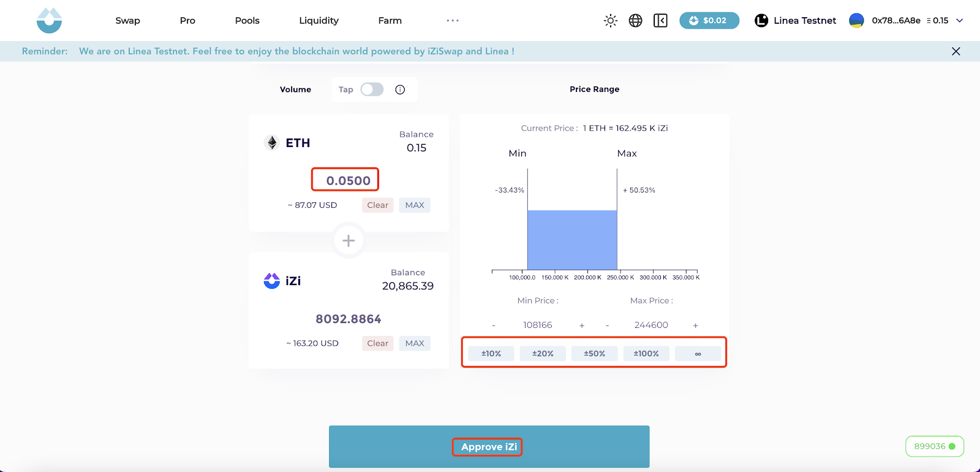
Task: Click the ~ 163.20 USD value
Action: [312, 343]
